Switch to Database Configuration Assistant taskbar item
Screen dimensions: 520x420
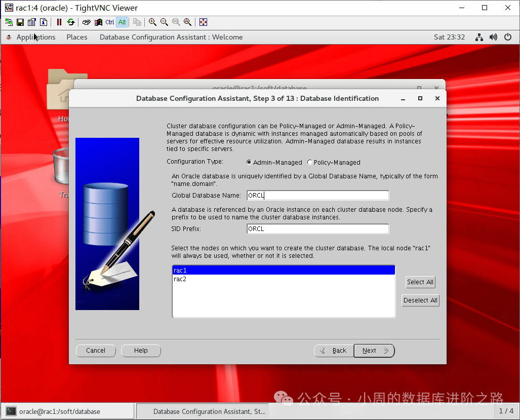click(x=203, y=411)
